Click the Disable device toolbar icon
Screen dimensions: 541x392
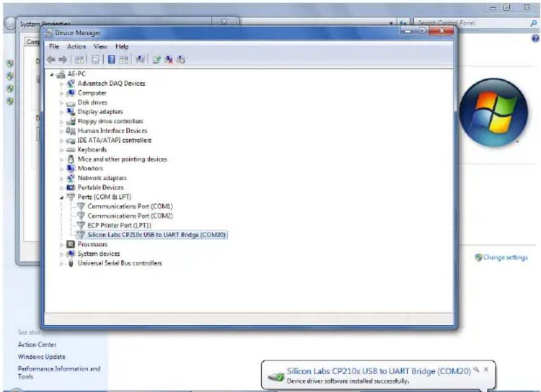point(181,60)
